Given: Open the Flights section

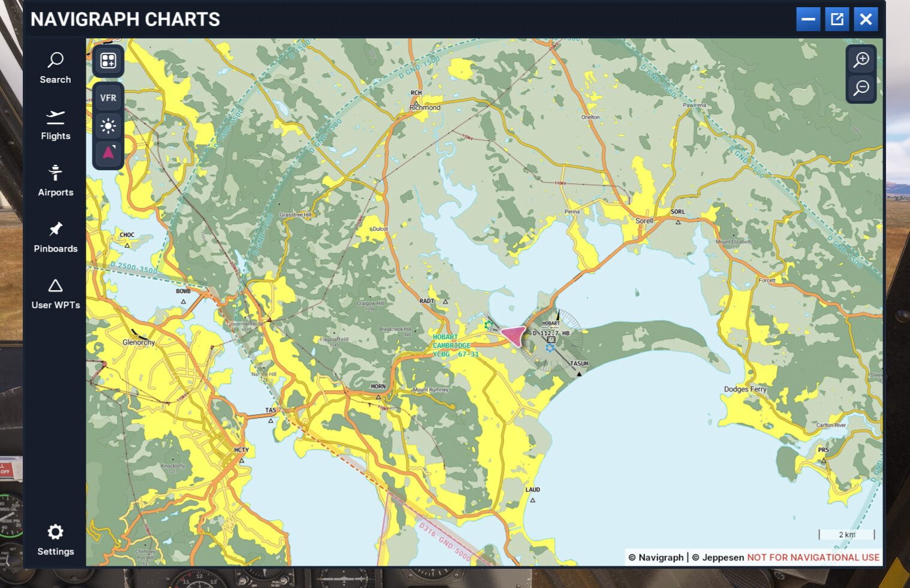Looking at the screenshot, I should [x=55, y=125].
